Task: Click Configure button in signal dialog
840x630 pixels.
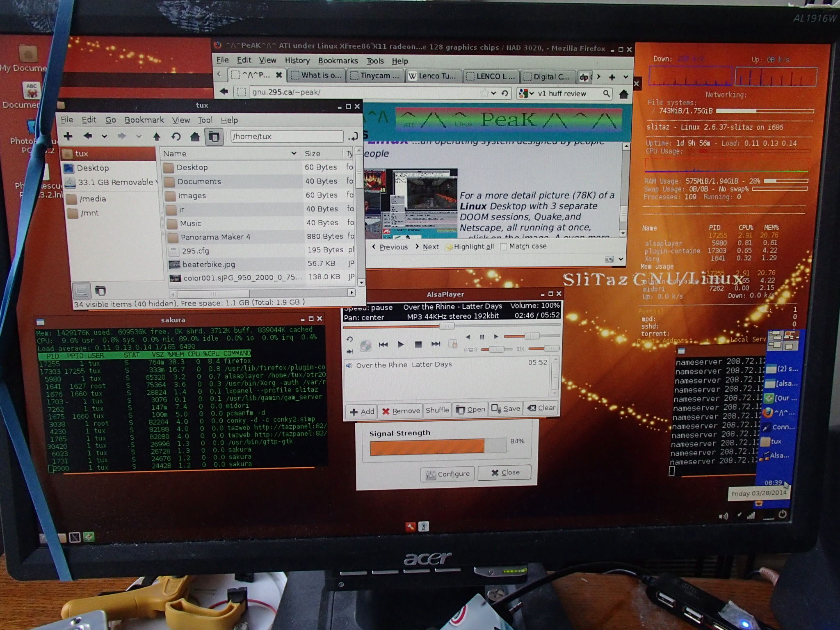Action: [x=447, y=474]
